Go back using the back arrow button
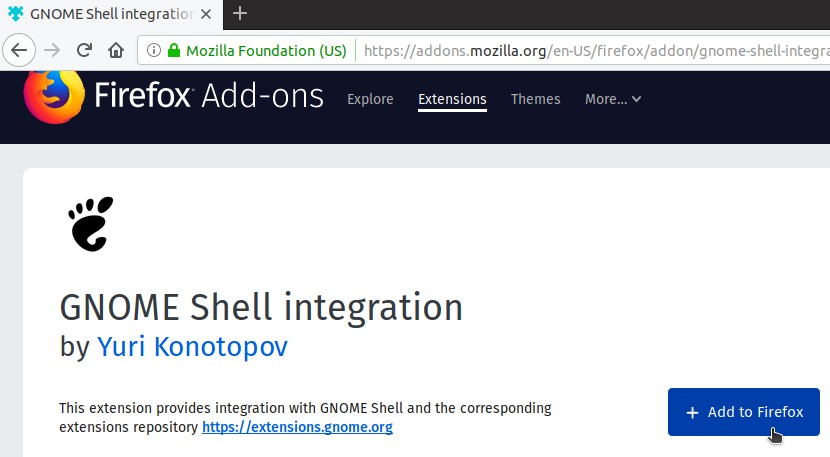This screenshot has height=457, width=830. [19, 50]
